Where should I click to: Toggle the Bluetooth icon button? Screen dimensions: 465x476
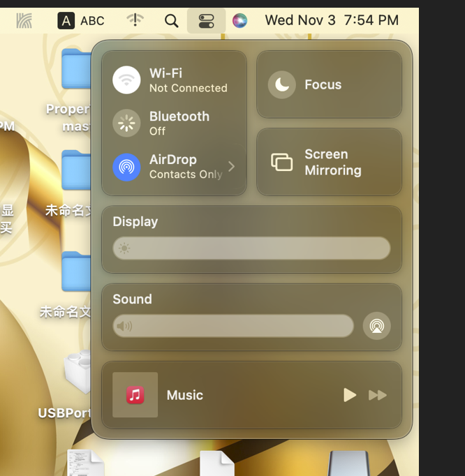pyautogui.click(x=126, y=124)
